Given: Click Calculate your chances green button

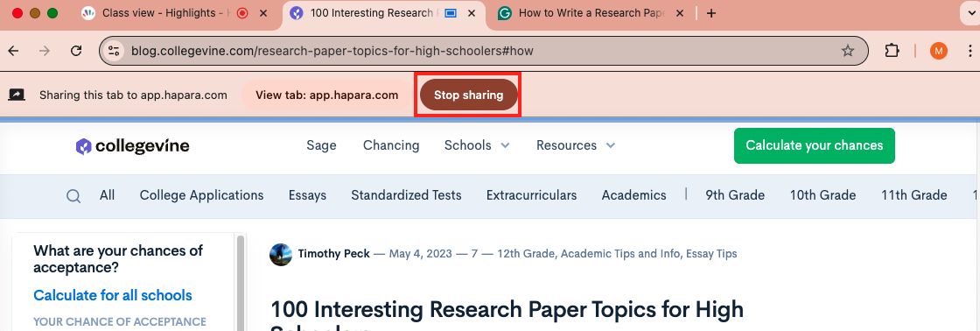Looking at the screenshot, I should [815, 145].
